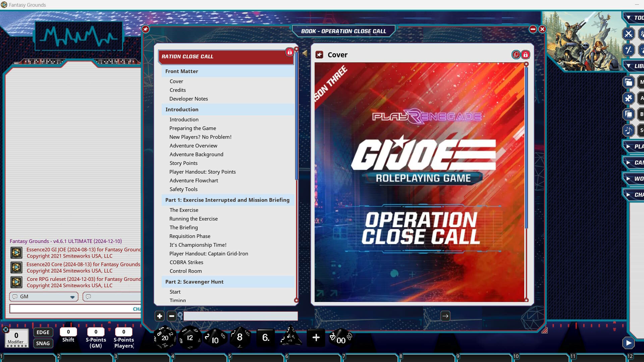Select the black d6 die

tap(266, 338)
